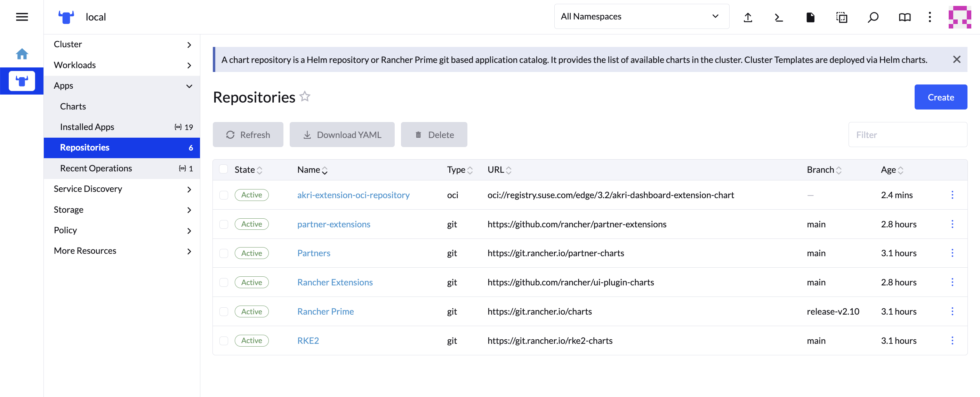Collapse the Apps sidebar section

coord(122,86)
